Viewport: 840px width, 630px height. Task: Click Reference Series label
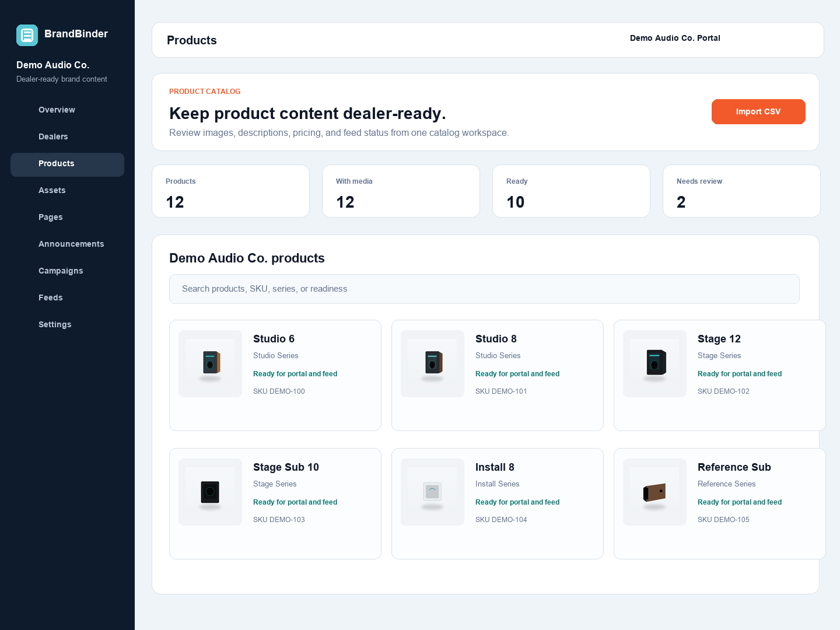point(726,484)
